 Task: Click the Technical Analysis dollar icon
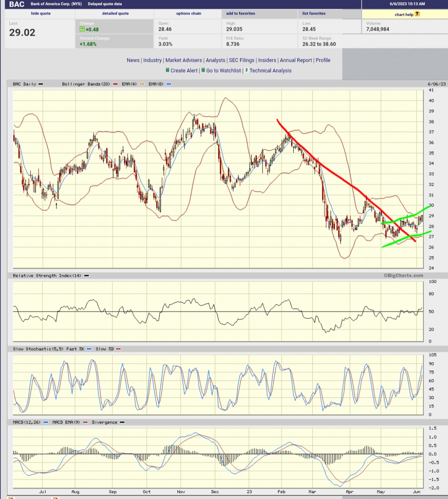tap(246, 70)
